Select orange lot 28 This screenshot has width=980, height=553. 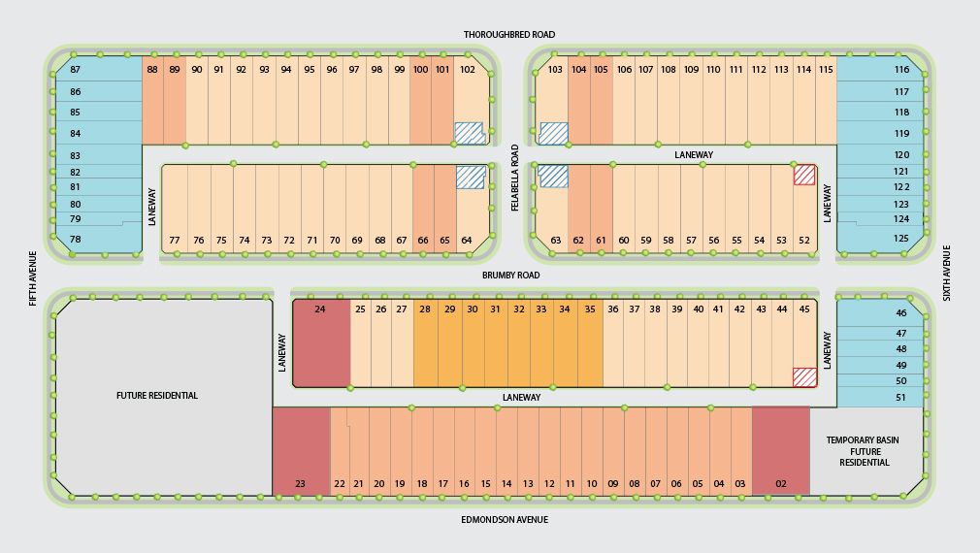(x=426, y=343)
